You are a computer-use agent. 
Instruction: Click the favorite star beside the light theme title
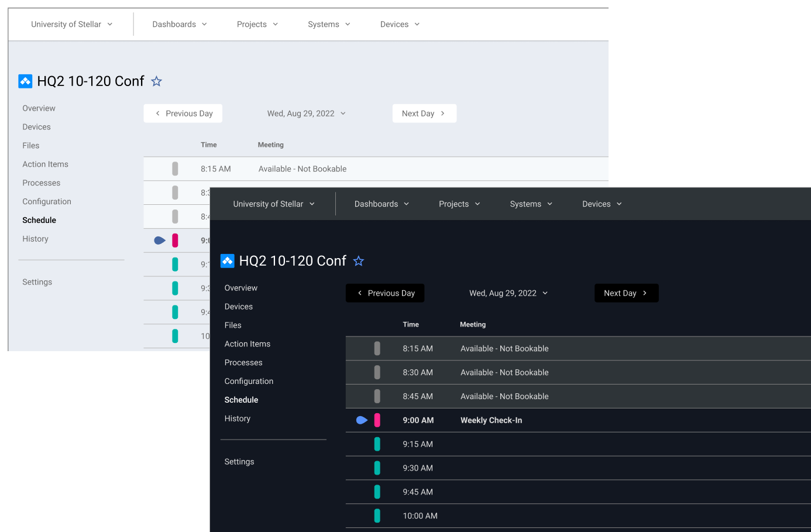(156, 81)
